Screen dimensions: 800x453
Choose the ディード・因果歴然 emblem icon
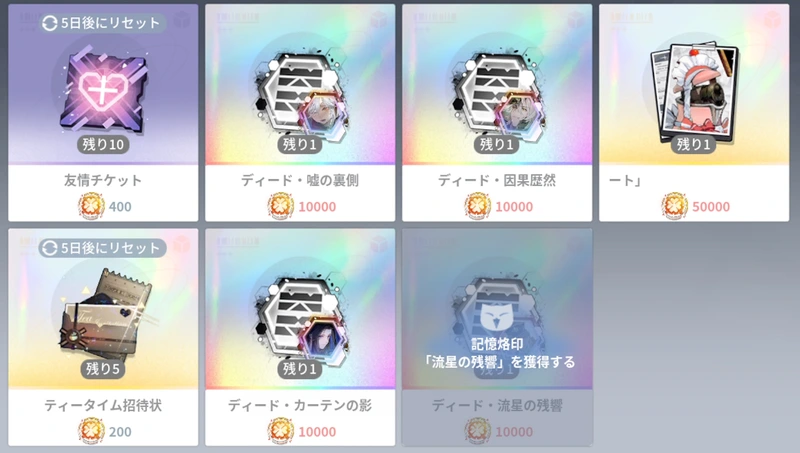[497, 96]
